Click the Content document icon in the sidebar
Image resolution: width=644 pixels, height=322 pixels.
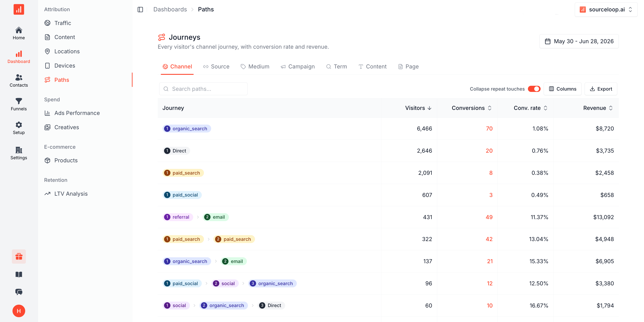[x=47, y=37]
